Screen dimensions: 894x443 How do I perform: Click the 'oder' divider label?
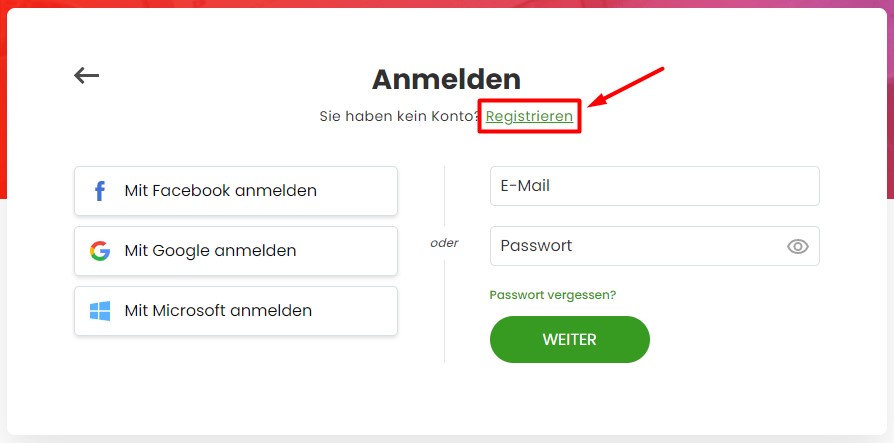point(444,243)
